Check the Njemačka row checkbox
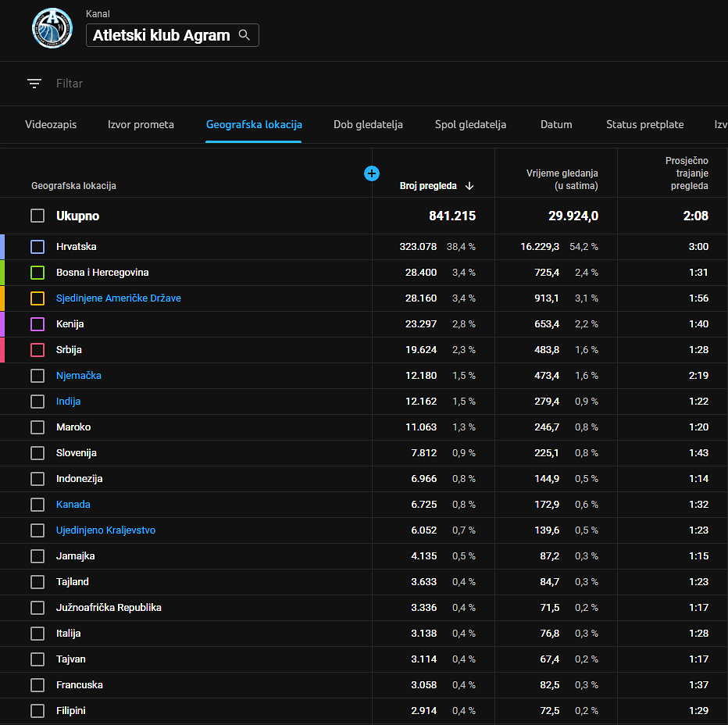The height and width of the screenshot is (725, 728). coord(37,376)
